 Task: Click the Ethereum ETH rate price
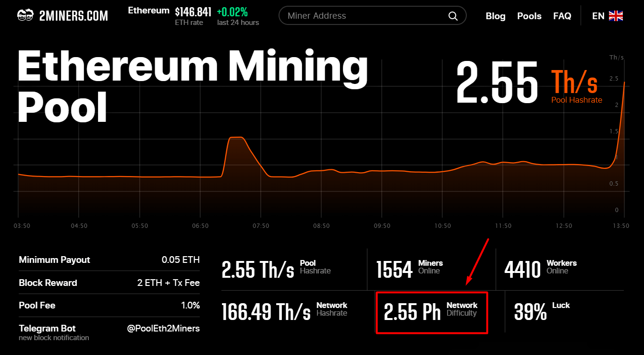[193, 12]
